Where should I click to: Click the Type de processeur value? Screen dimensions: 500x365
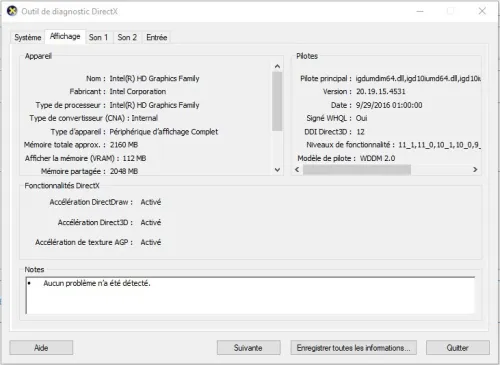(x=154, y=105)
